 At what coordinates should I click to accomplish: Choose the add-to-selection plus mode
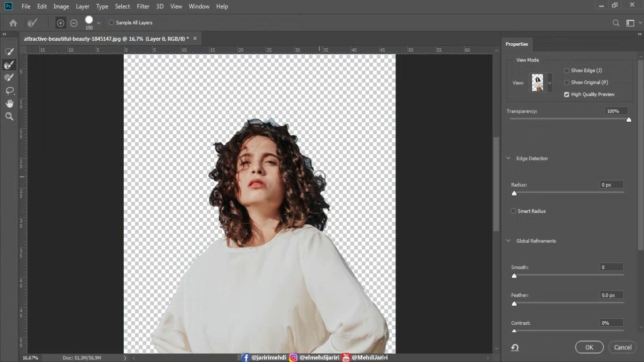(x=60, y=23)
